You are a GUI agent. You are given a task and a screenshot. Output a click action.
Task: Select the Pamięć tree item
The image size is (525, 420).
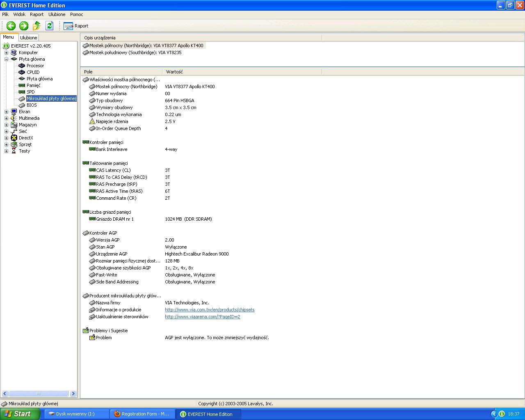(34, 85)
